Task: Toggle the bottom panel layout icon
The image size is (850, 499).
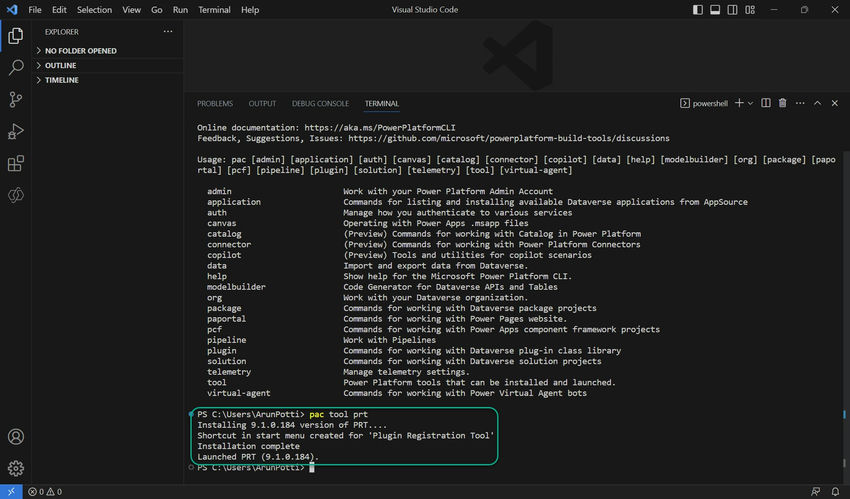Action: (715, 10)
